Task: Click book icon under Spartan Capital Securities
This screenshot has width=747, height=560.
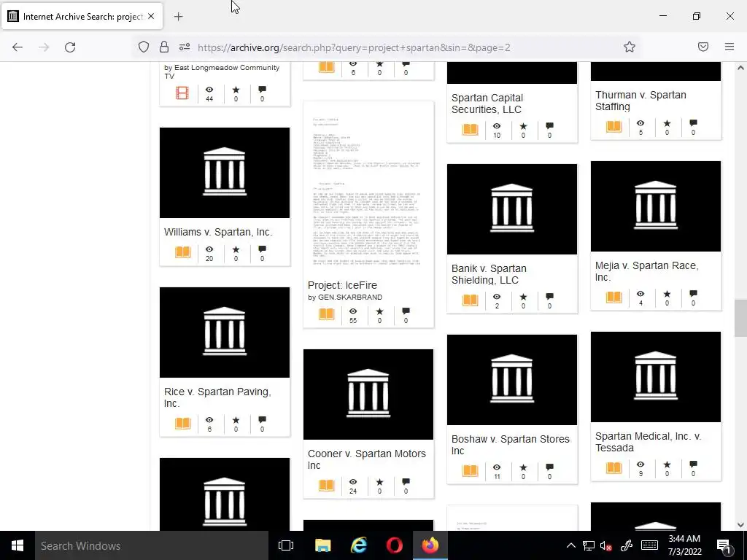Action: tap(471, 129)
